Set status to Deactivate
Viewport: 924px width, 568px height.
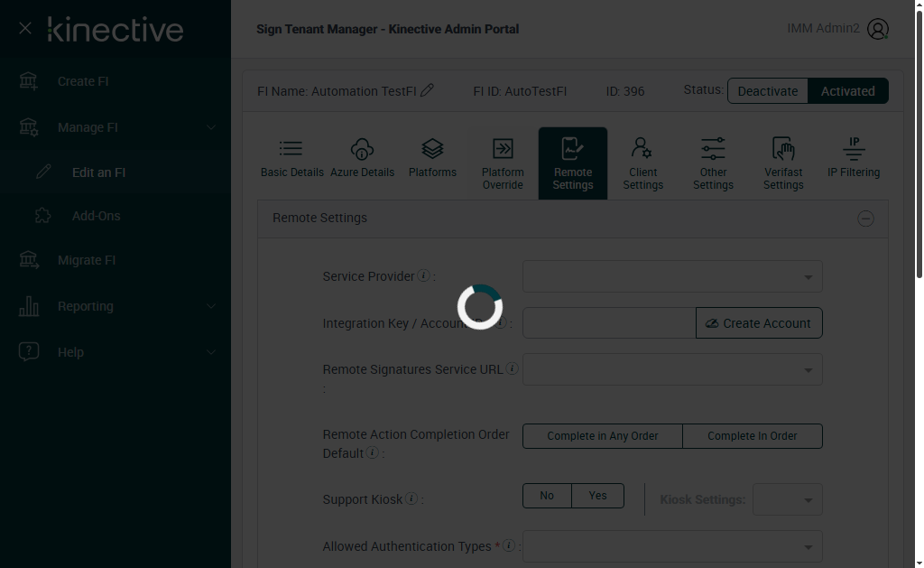coord(767,91)
